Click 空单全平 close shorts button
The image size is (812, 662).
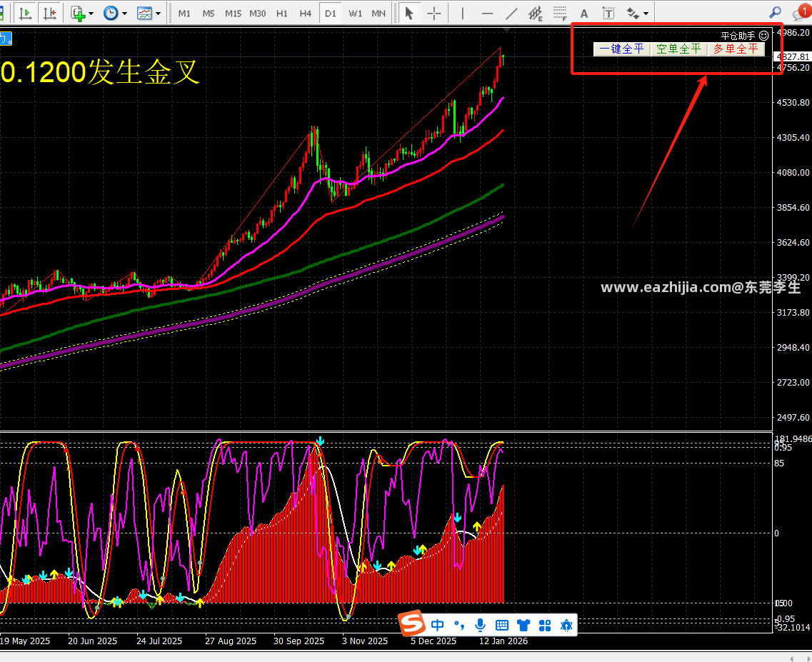tap(678, 49)
